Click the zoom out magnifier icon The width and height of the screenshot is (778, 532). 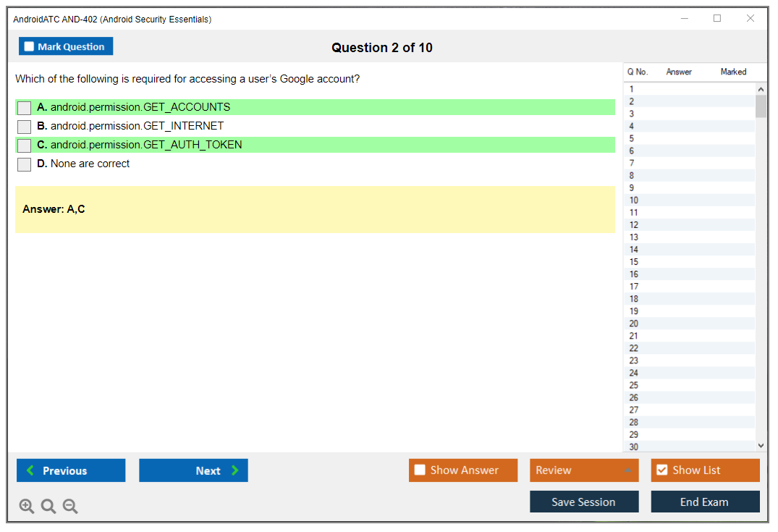click(x=70, y=507)
